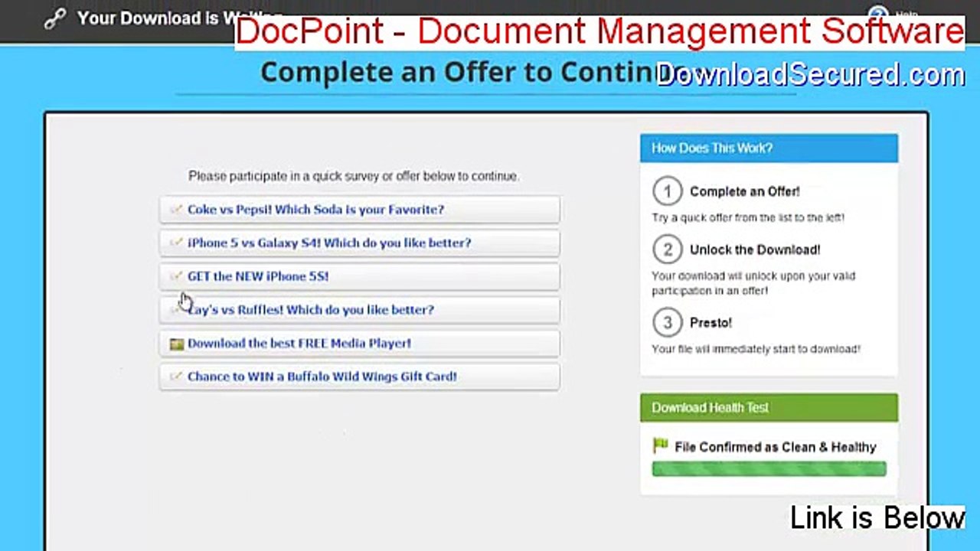The height and width of the screenshot is (551, 980).
Task: Click the Presto! step title
Action: coord(710,323)
